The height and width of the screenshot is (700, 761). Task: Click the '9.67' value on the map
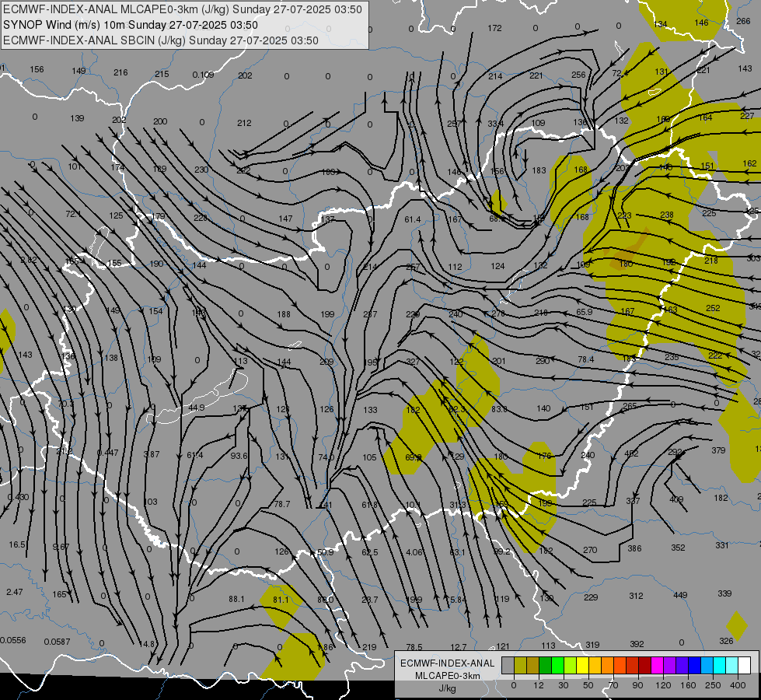(x=61, y=547)
